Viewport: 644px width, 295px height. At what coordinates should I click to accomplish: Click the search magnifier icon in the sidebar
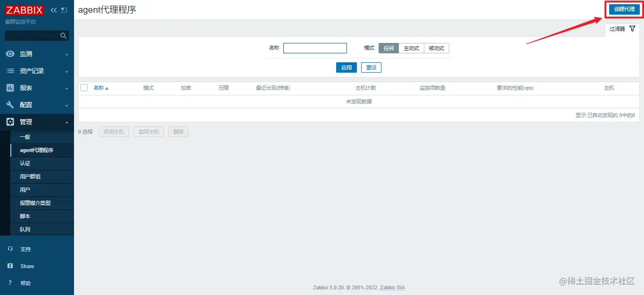(64, 36)
